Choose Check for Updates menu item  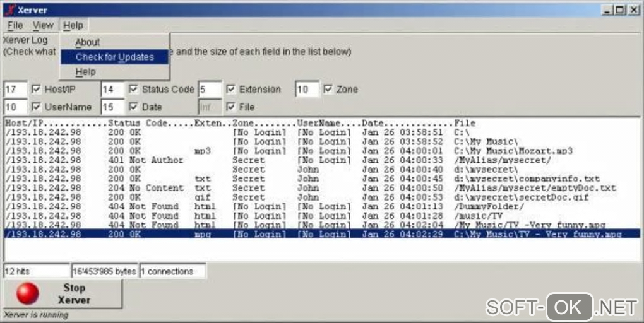click(114, 57)
